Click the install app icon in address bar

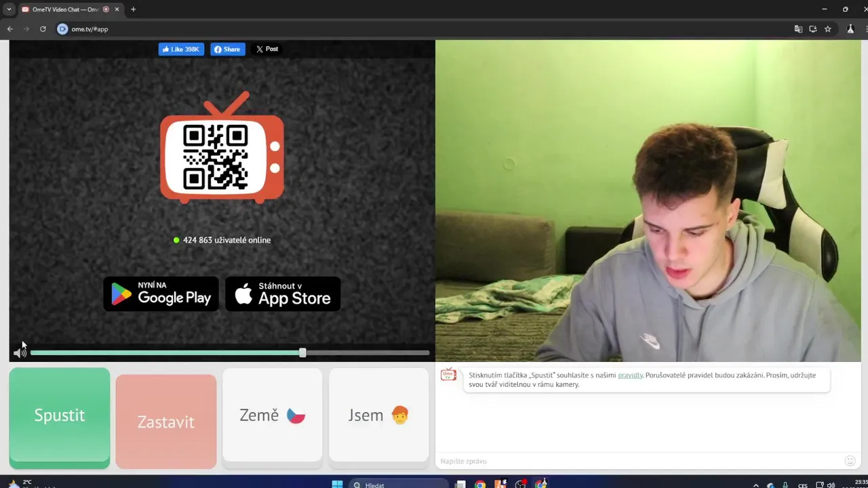click(x=813, y=29)
